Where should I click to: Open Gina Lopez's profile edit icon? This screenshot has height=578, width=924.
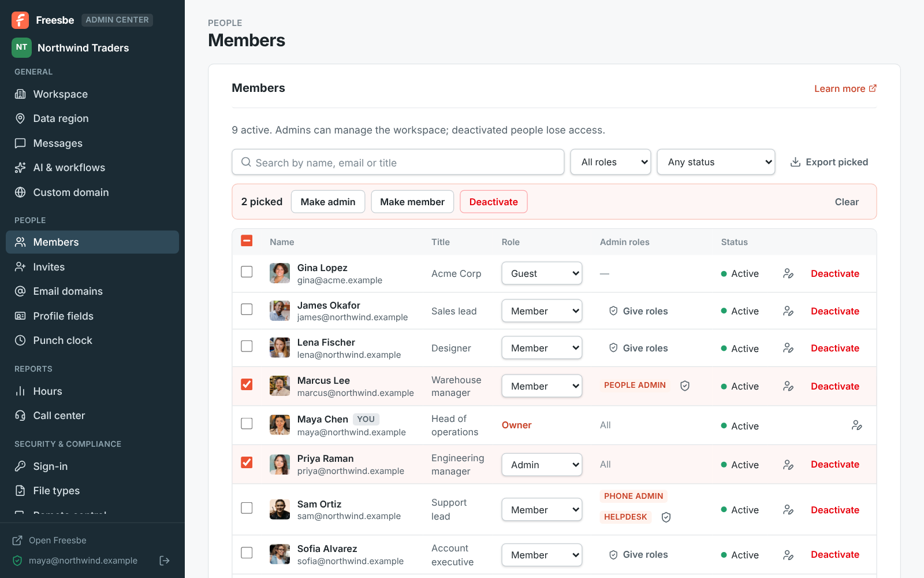(788, 273)
